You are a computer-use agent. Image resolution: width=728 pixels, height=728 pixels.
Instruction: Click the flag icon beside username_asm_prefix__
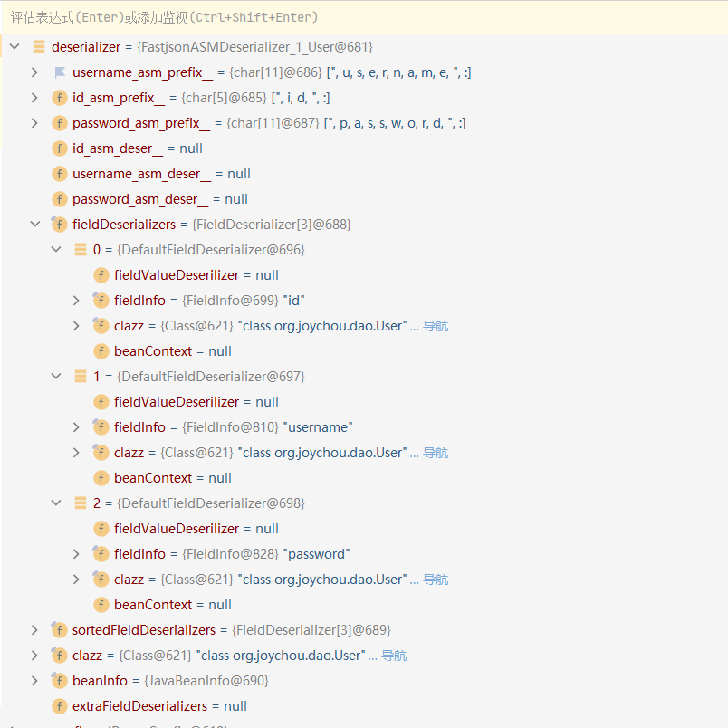tap(60, 72)
